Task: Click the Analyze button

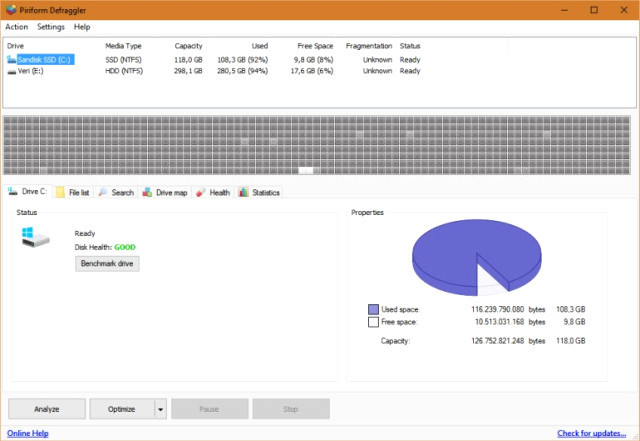Action: [47, 409]
